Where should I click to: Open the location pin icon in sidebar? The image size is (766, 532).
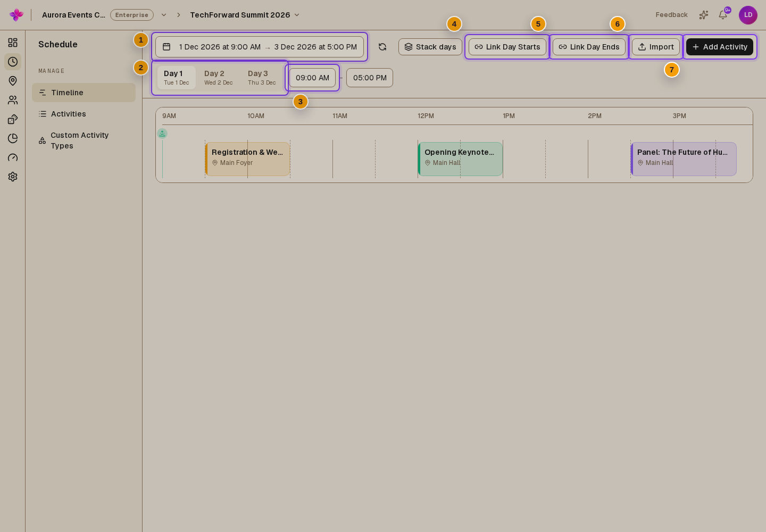tap(13, 81)
